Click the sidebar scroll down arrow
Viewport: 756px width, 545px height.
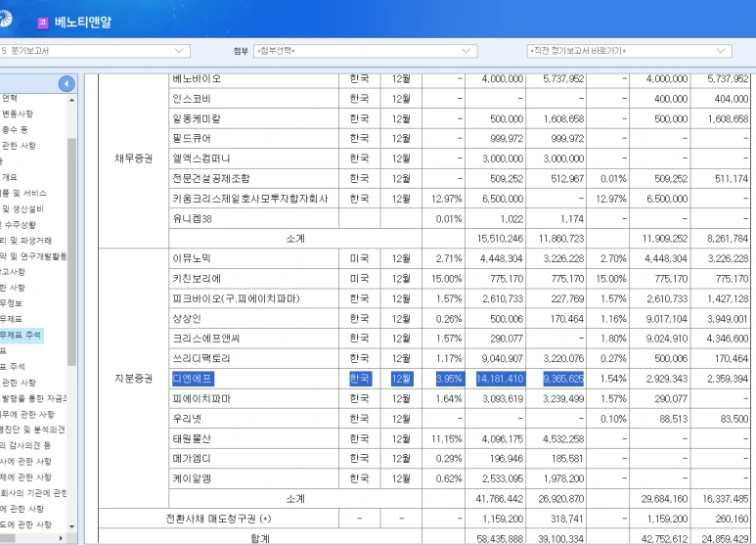click(x=71, y=526)
